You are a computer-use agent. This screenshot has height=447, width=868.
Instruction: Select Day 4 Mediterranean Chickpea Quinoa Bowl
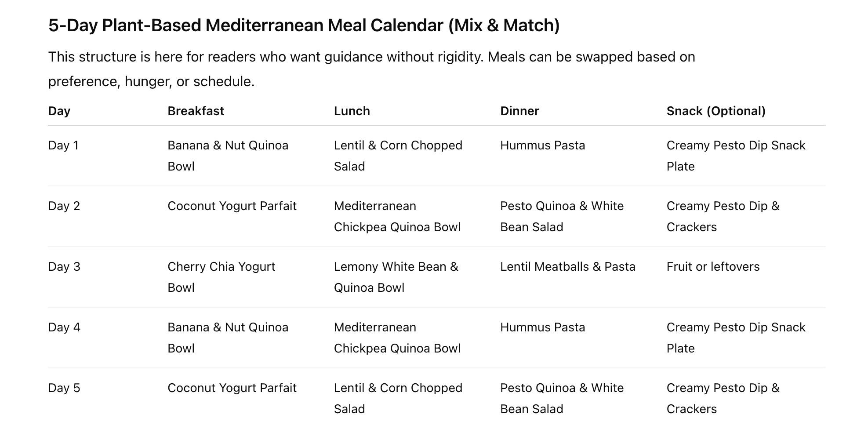[x=397, y=338]
